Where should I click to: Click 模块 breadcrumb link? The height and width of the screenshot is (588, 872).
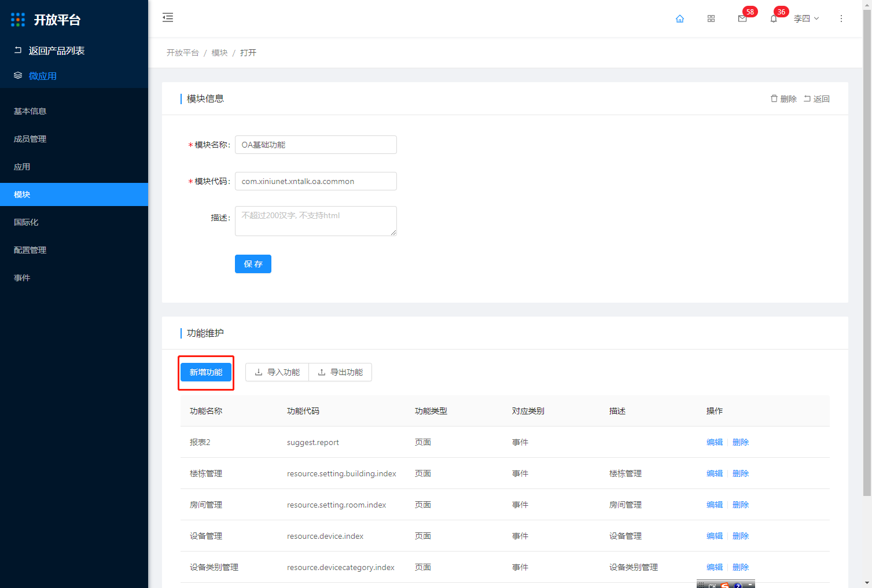point(220,53)
